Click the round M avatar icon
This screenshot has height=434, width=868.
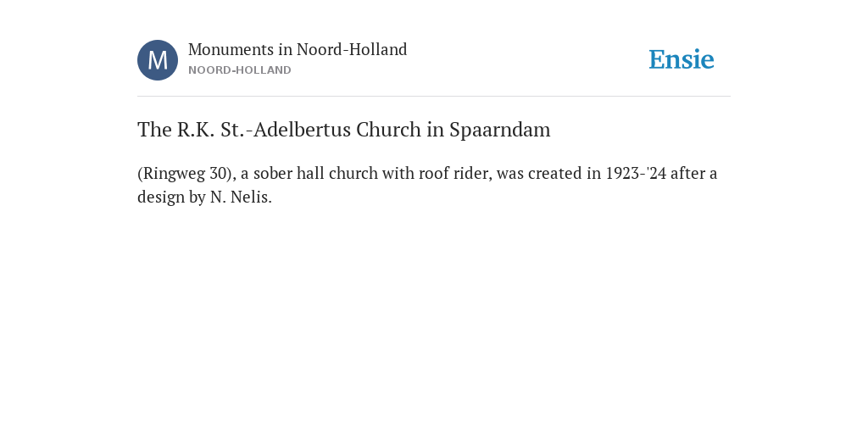coord(158,60)
